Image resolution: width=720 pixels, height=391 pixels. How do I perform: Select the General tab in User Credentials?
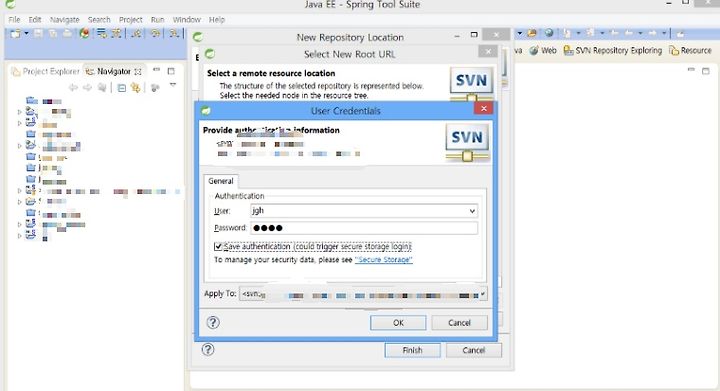pos(220,181)
